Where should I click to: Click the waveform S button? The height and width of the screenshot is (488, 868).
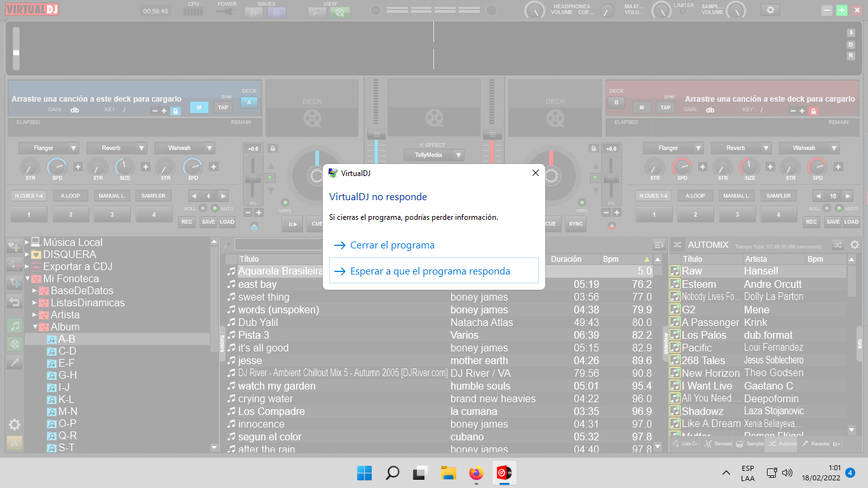coord(851,32)
